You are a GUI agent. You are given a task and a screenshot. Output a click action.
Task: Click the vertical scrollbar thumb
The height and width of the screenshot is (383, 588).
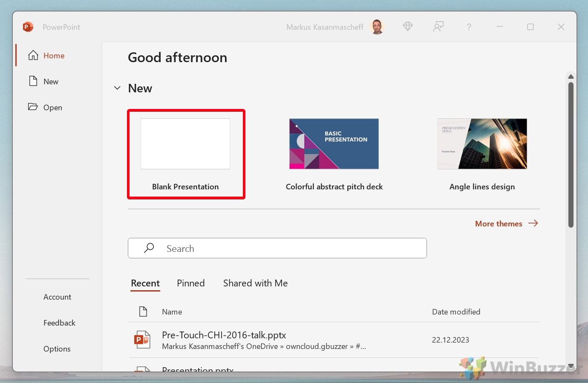tap(571, 155)
